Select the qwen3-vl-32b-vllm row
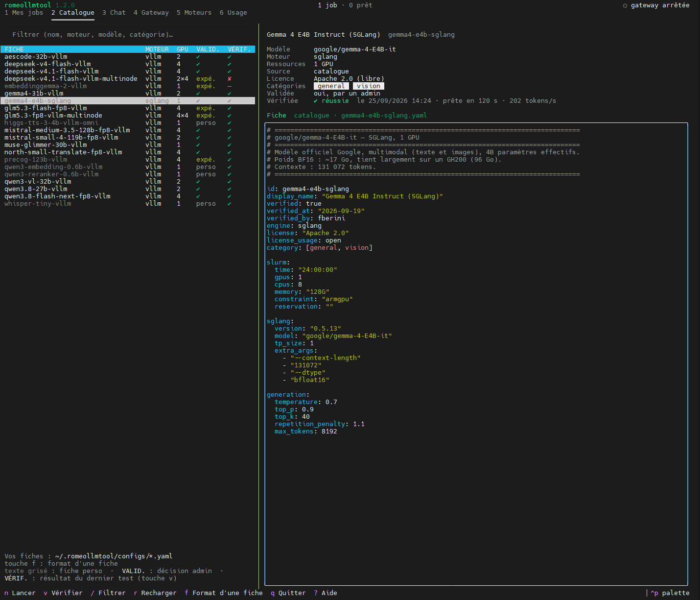This screenshot has height=600, width=700. coord(128,182)
